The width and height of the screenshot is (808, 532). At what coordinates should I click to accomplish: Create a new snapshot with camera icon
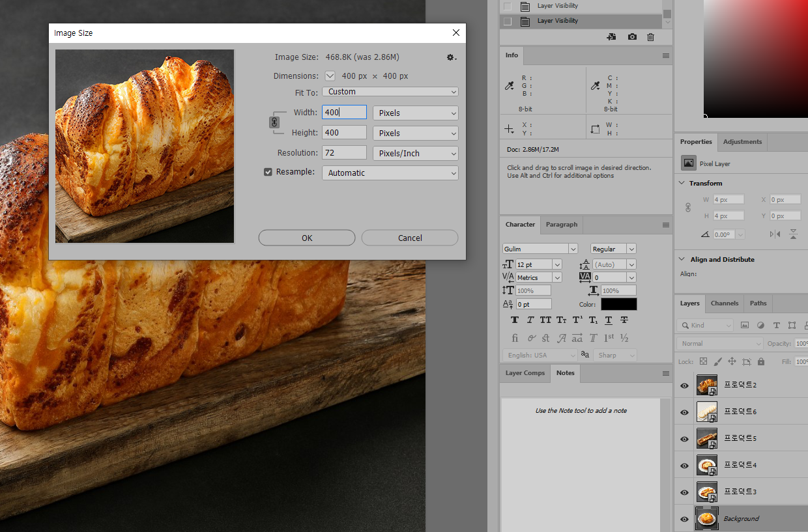632,37
